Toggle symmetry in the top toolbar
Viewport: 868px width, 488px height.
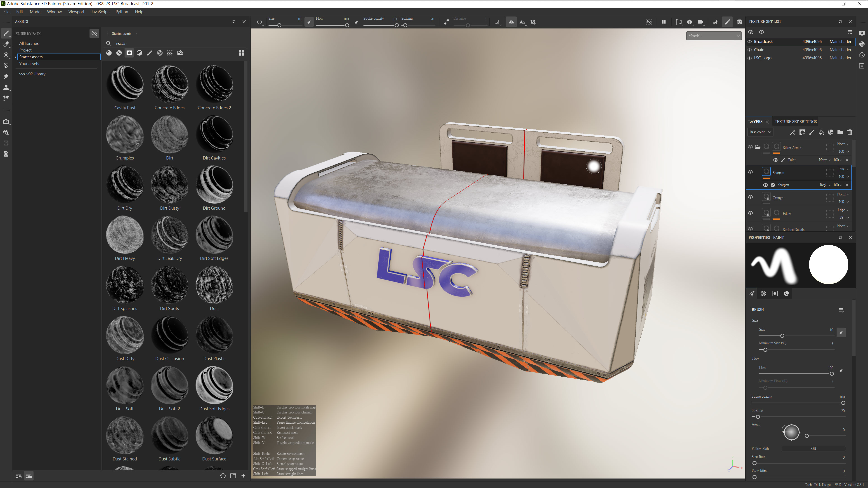[x=511, y=22]
